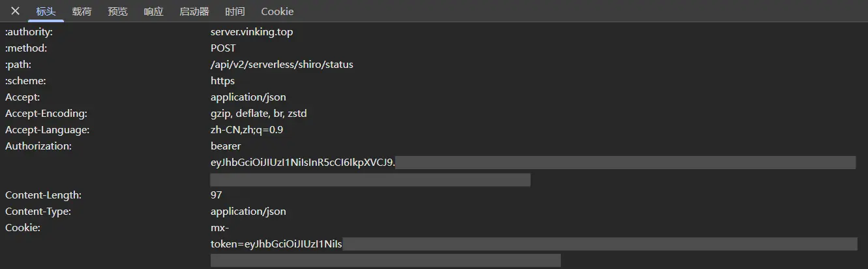
Task: Click the https scheme value
Action: click(222, 81)
